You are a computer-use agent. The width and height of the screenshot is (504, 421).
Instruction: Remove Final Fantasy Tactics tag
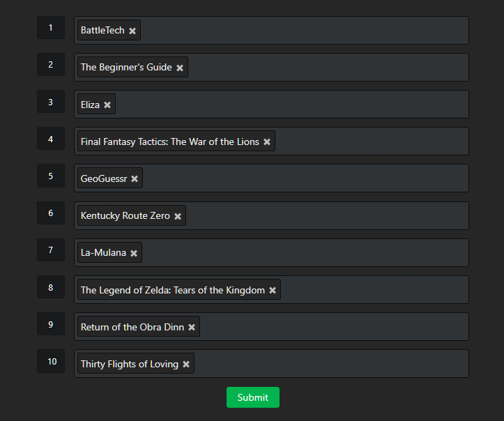click(267, 142)
